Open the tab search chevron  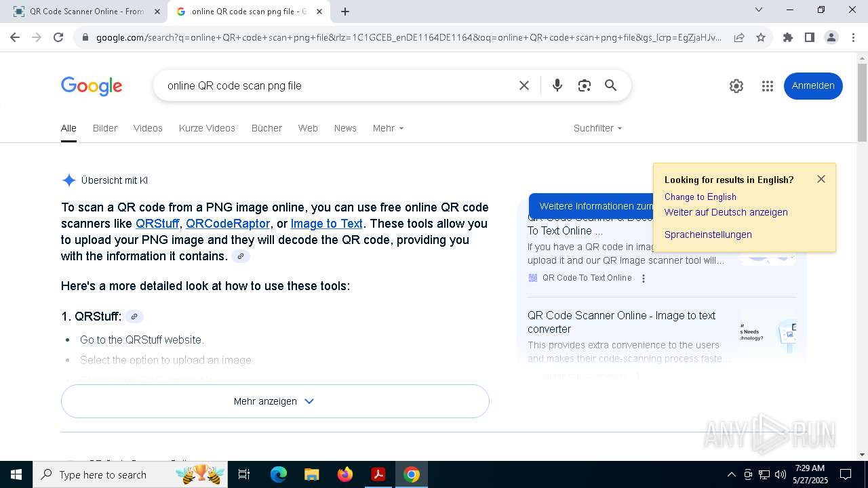[x=759, y=9]
